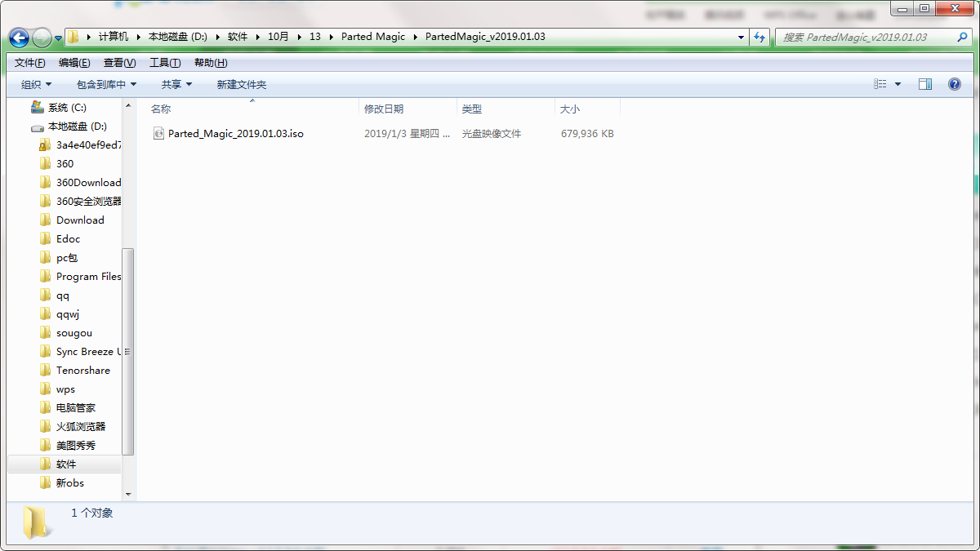
Task: Open the 包含到库中 dropdown
Action: pos(106,84)
